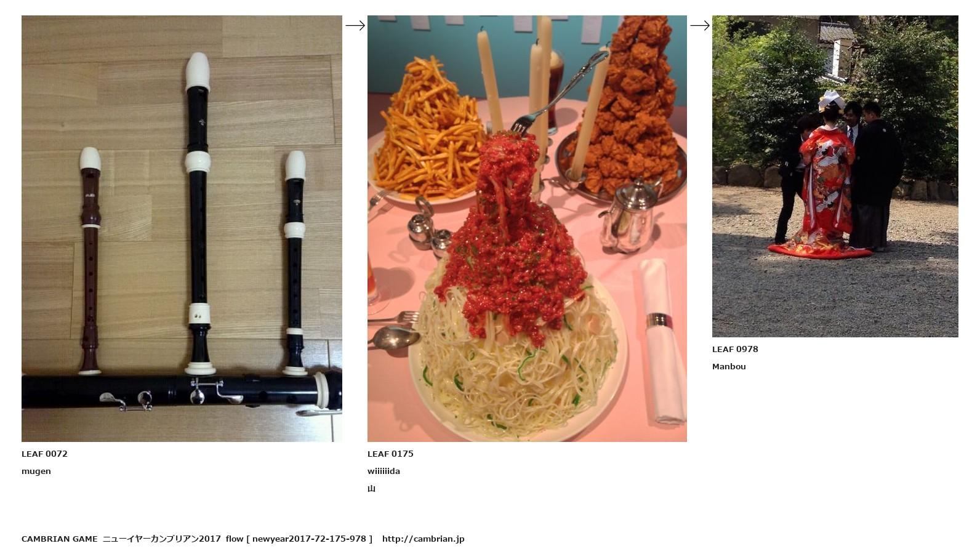The width and height of the screenshot is (980, 554).
Task: Select author name mugen
Action: click(x=36, y=472)
